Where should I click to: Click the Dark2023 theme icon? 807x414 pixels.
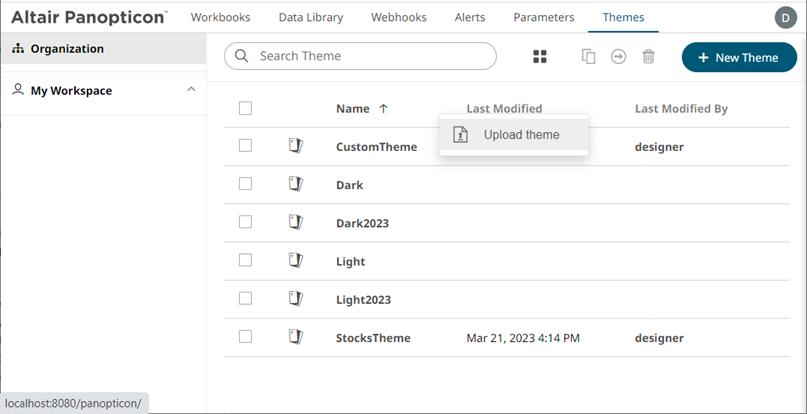[x=295, y=222]
